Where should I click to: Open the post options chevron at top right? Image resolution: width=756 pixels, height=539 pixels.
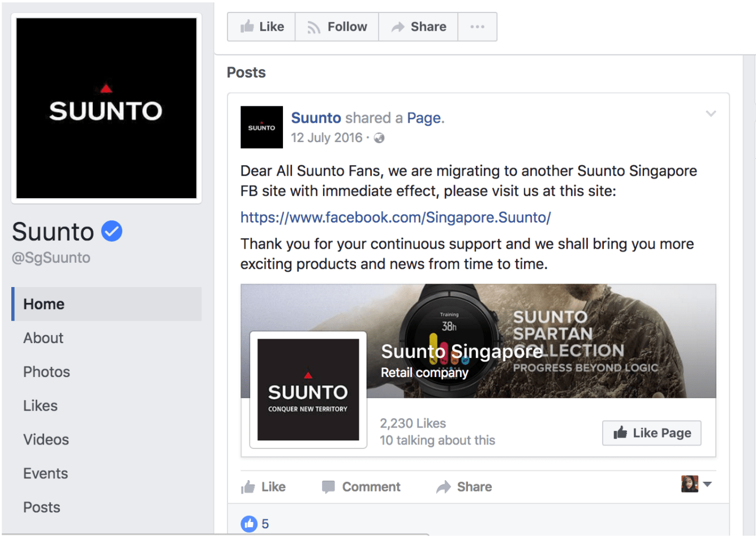pyautogui.click(x=711, y=113)
